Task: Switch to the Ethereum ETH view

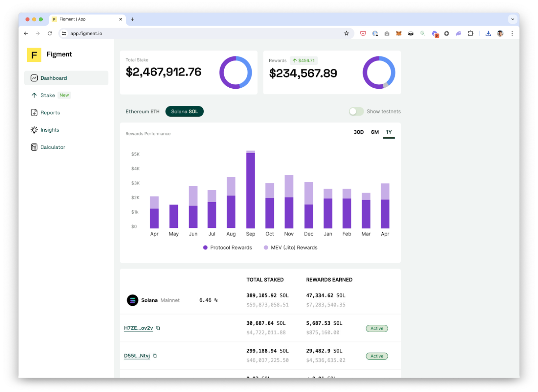Action: pyautogui.click(x=143, y=111)
